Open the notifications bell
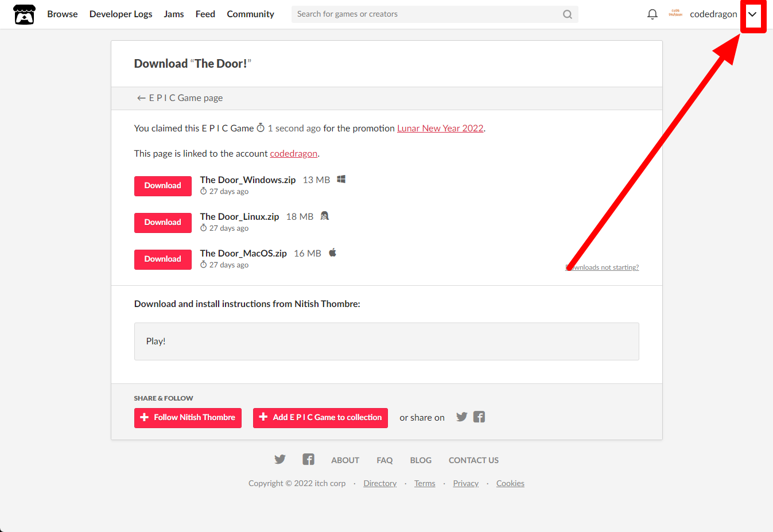 coord(652,14)
